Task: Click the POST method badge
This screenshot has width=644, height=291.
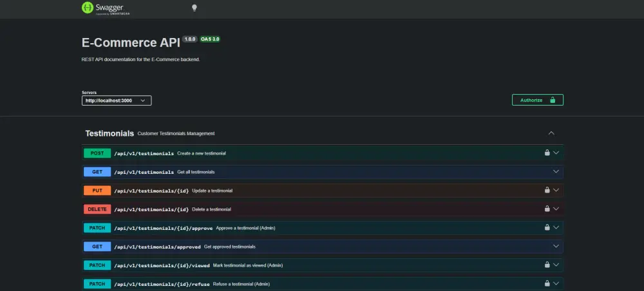Action: point(97,153)
